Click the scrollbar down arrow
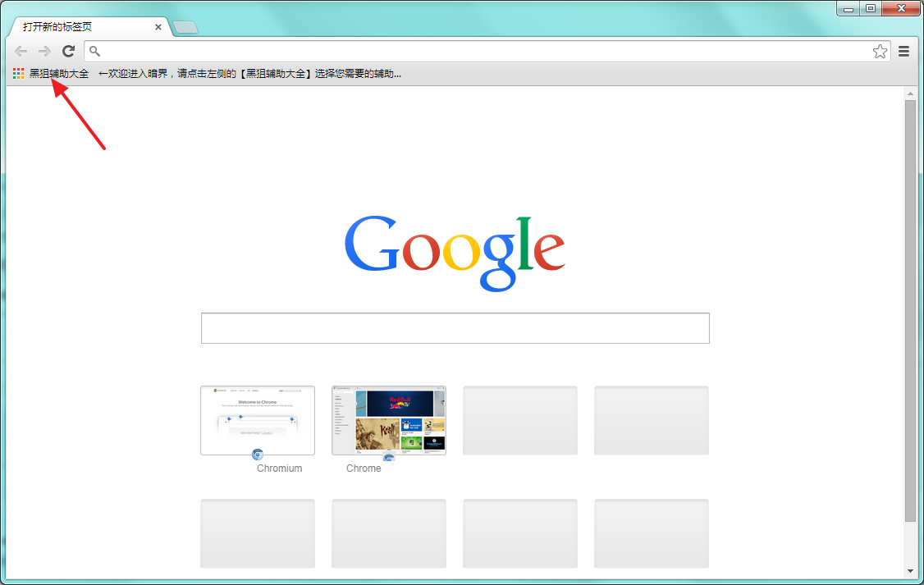This screenshot has height=585, width=924. (910, 570)
